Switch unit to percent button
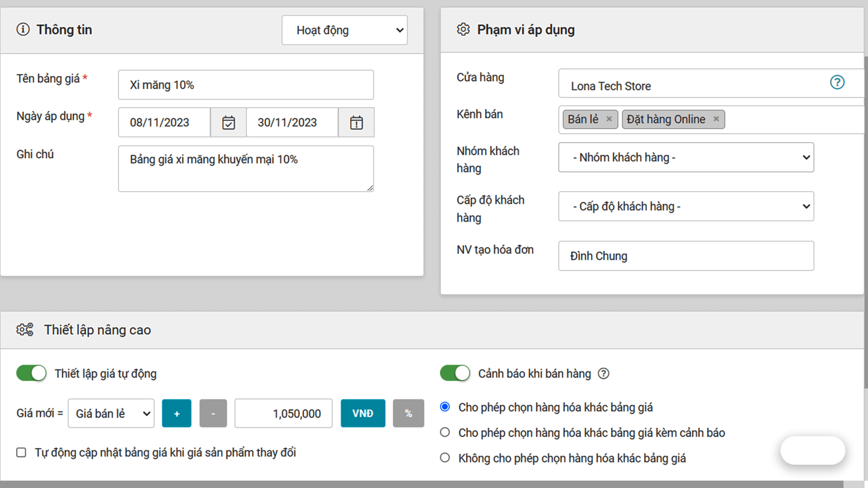This screenshot has height=488, width=868. [x=408, y=413]
